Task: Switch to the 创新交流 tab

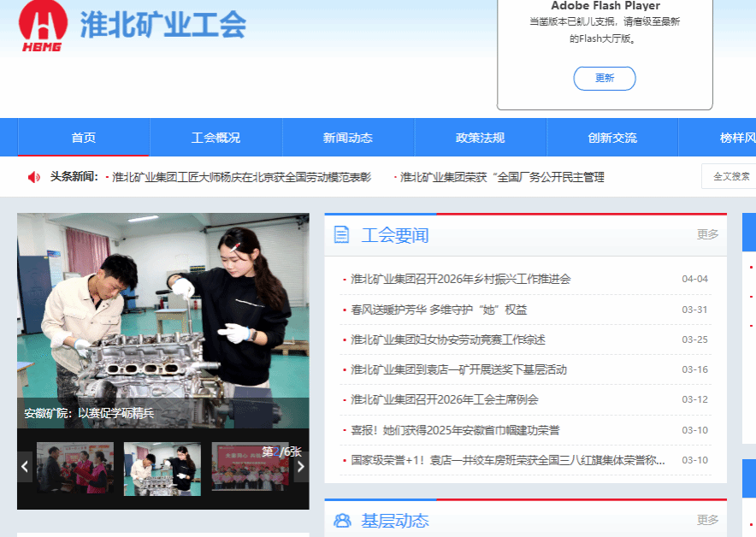Action: click(612, 138)
